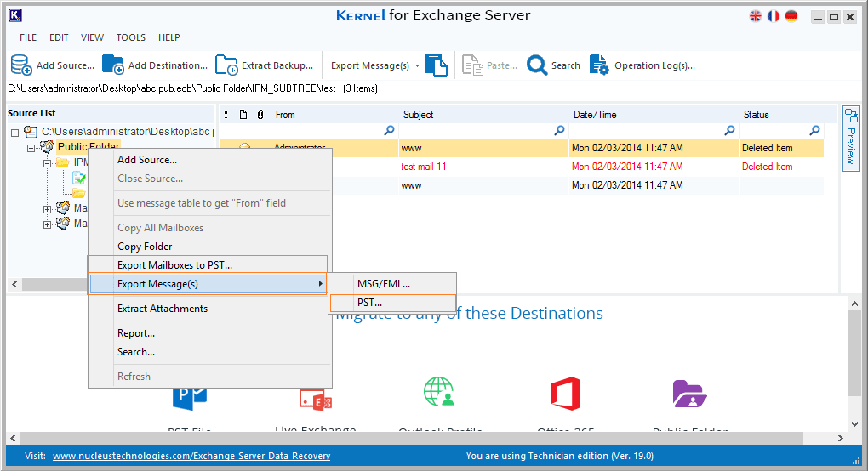Sort by importance exclamation column
This screenshot has width=868, height=471.
point(226,115)
